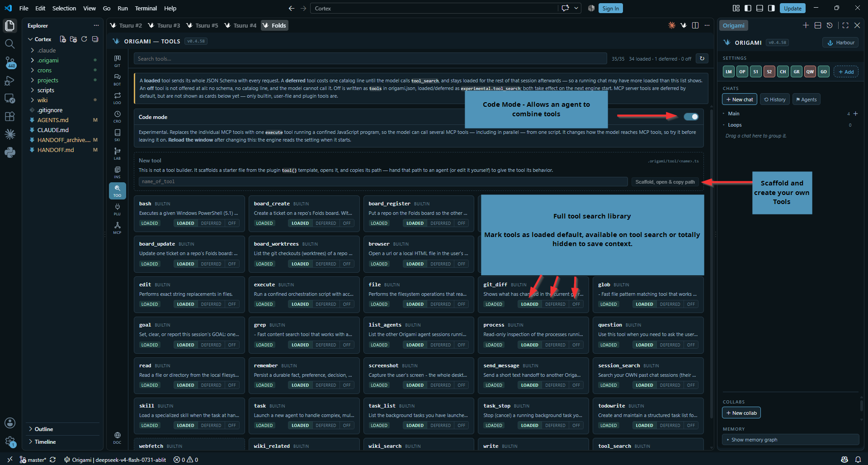The height and width of the screenshot is (465, 868).
Task: Set bash tool to DEFERRED
Action: click(x=211, y=223)
